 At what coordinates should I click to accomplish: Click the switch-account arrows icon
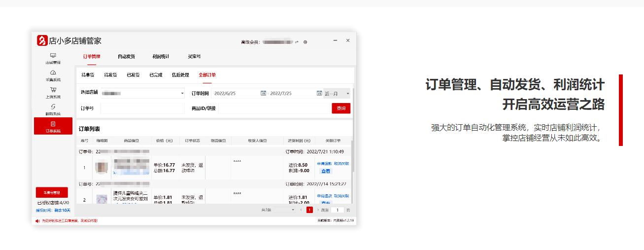[x=297, y=42]
